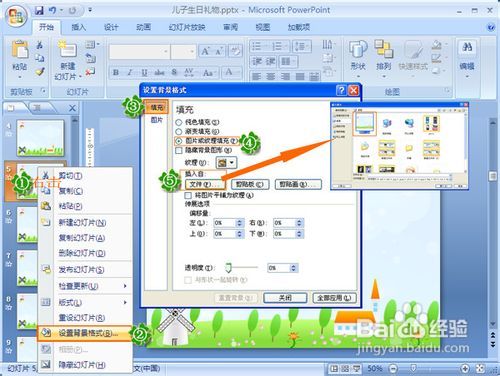
Task: Click the Grow Font icon
Action: pos(205,51)
